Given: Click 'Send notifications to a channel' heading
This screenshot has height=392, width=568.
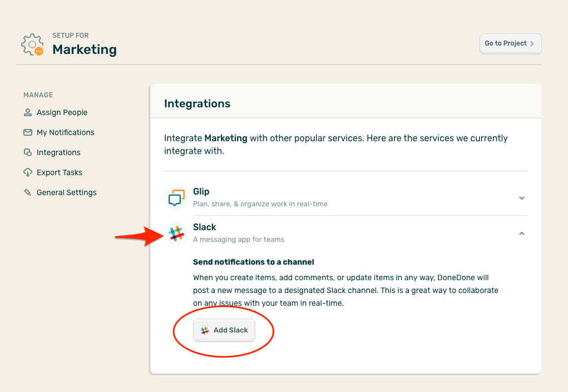Looking at the screenshot, I should pyautogui.click(x=253, y=262).
